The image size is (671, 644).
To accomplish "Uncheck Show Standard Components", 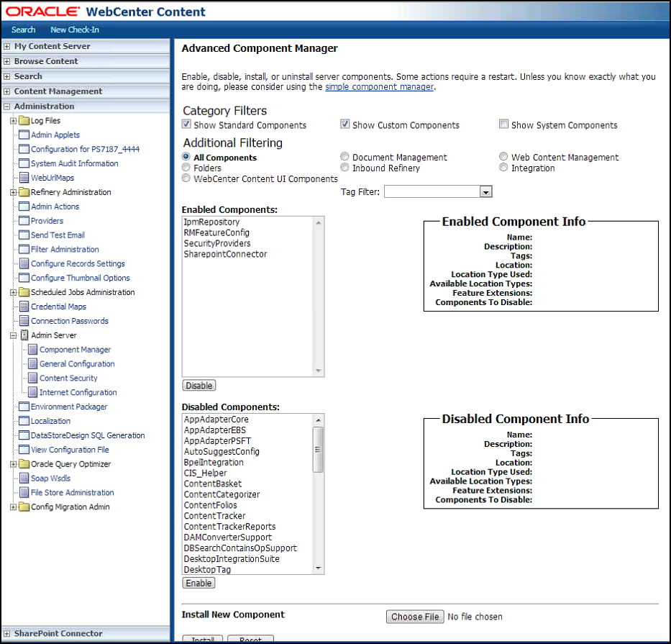I will pyautogui.click(x=186, y=124).
